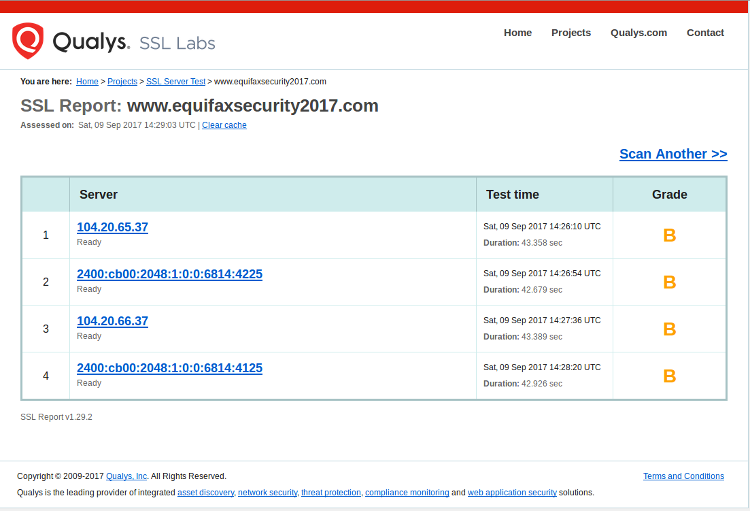
Task: Open server 104.20.65.37 report
Action: click(112, 227)
